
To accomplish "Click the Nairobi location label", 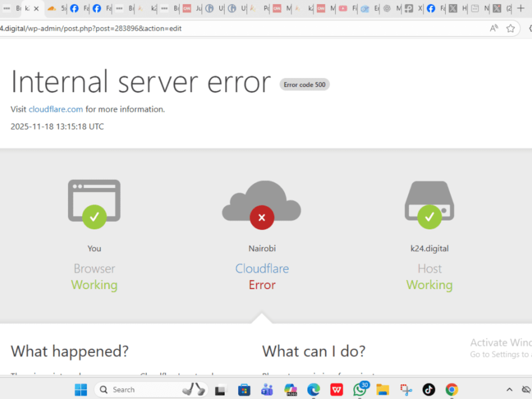I will [x=262, y=248].
